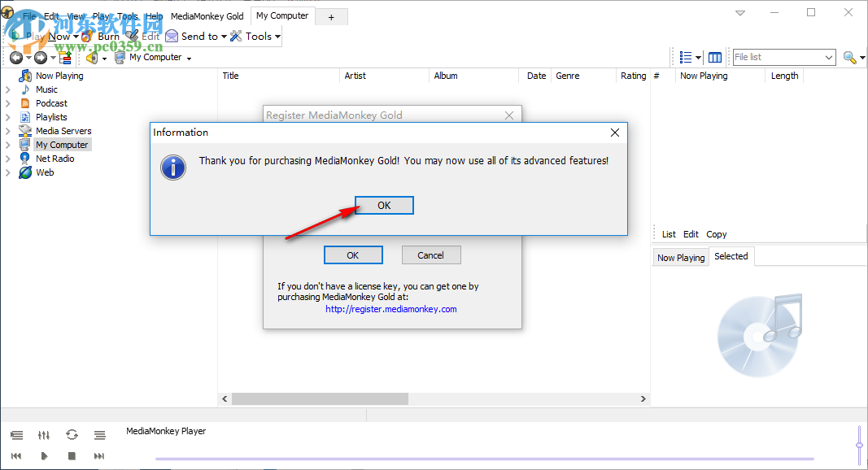Switch to the My Computer tab

click(282, 15)
